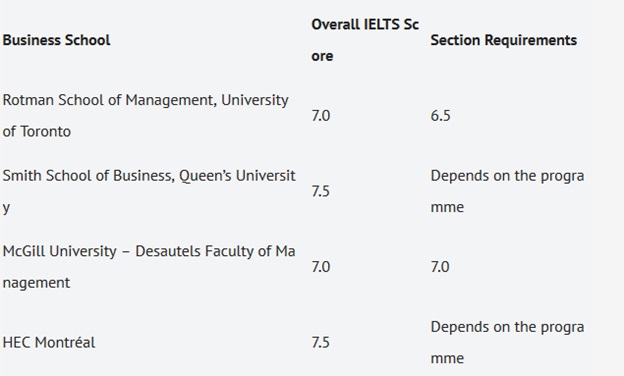This screenshot has width=624, height=376.
Task: Click Smith School's overall score 7.5
Action: pos(321,191)
